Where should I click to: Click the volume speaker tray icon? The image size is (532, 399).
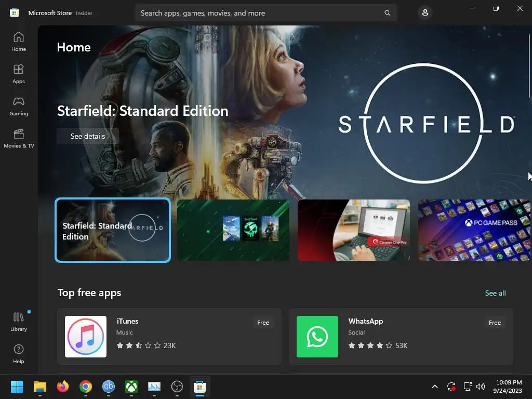[481, 387]
